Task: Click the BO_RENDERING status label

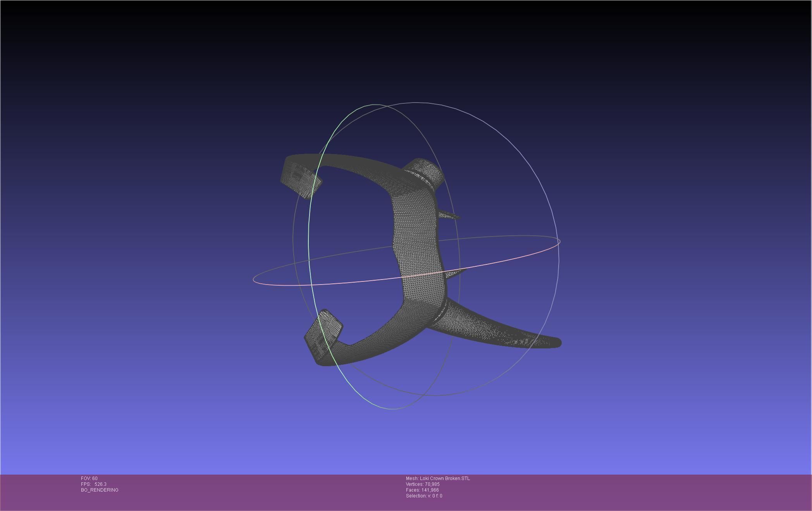Action: [x=100, y=490]
